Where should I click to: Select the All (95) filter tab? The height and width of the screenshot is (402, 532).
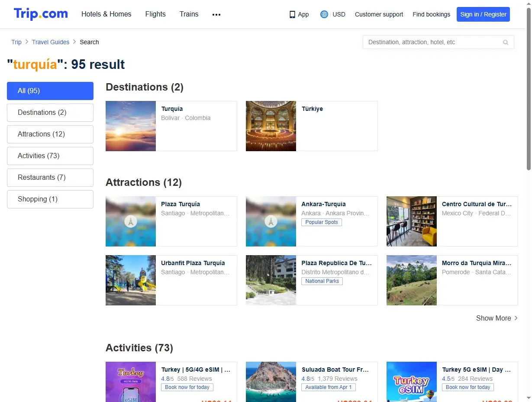[x=50, y=91]
